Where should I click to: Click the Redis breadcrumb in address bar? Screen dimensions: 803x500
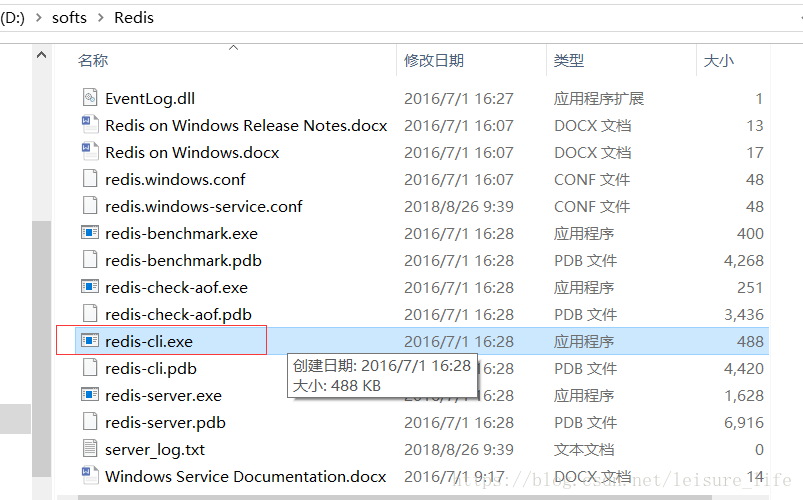[134, 17]
